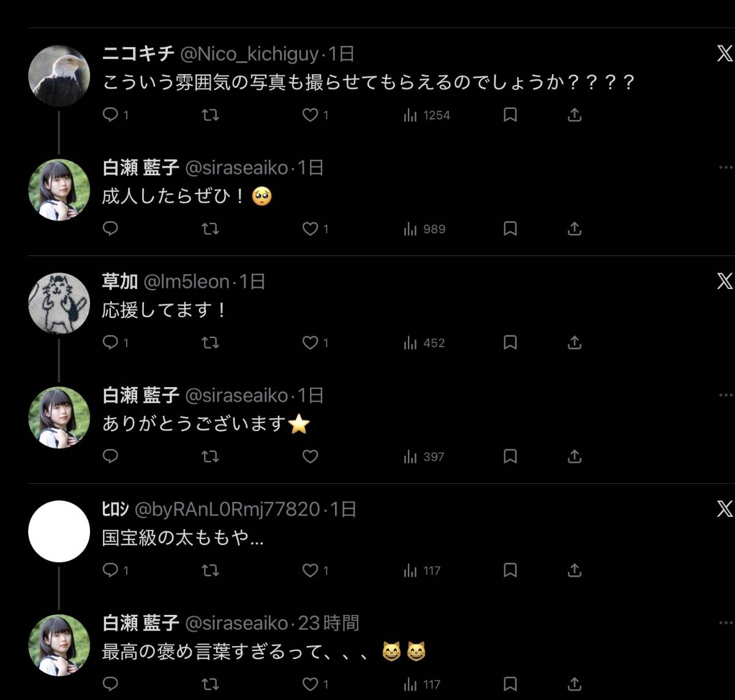Like ニコキチ's tweet
Image resolution: width=735 pixels, height=700 pixels.
tap(315, 115)
